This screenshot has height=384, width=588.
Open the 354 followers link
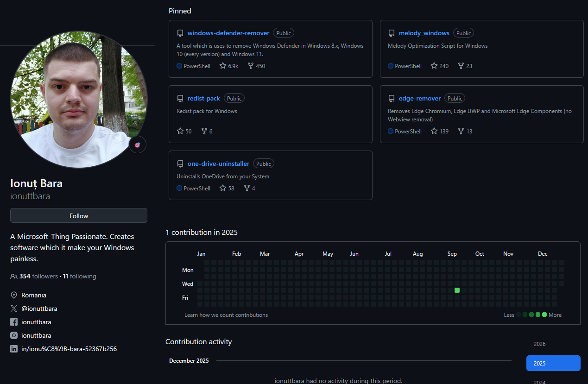(38, 276)
